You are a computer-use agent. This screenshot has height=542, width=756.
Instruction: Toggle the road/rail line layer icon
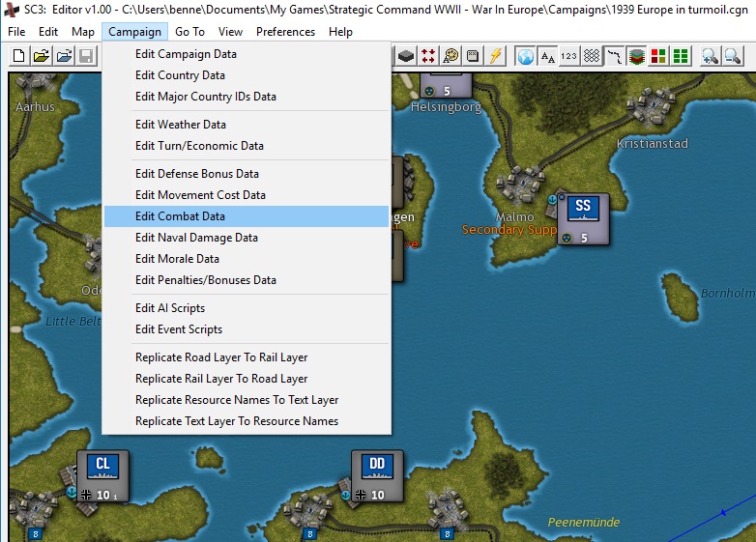(614, 56)
